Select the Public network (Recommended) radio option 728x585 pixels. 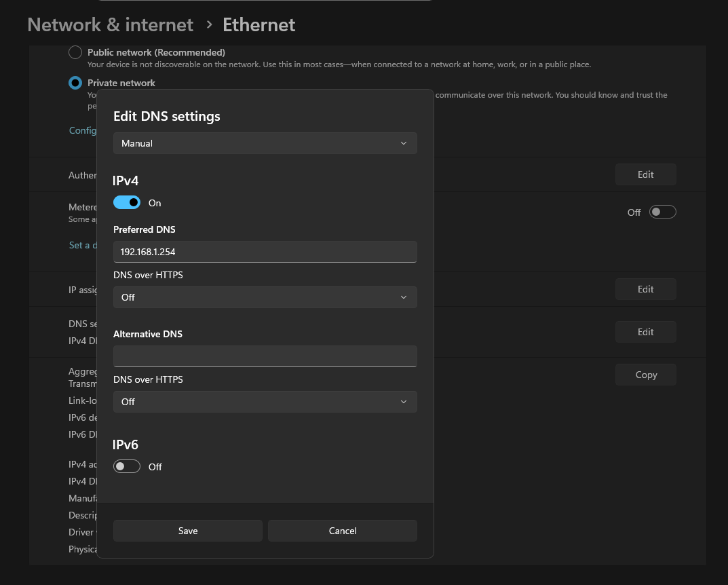coord(75,52)
